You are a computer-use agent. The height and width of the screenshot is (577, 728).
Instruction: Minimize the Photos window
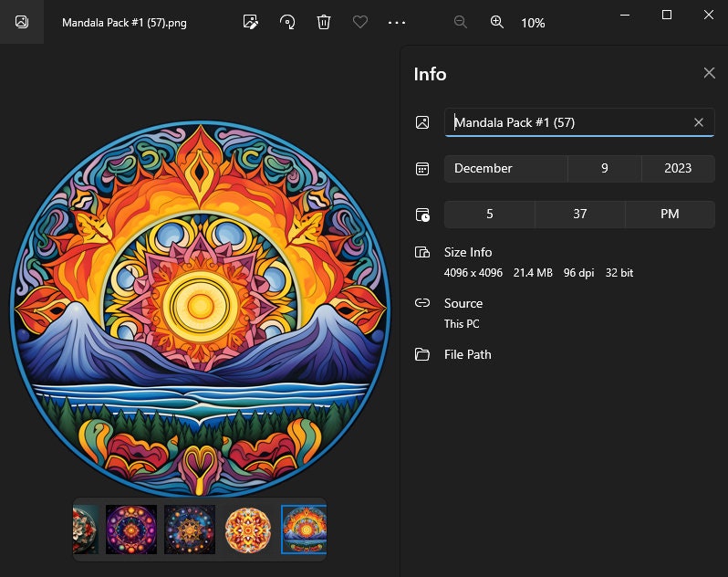[x=625, y=15]
